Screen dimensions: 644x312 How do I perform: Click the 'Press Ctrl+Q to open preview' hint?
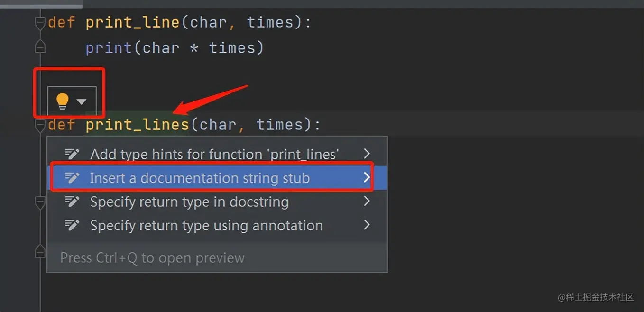click(x=152, y=257)
